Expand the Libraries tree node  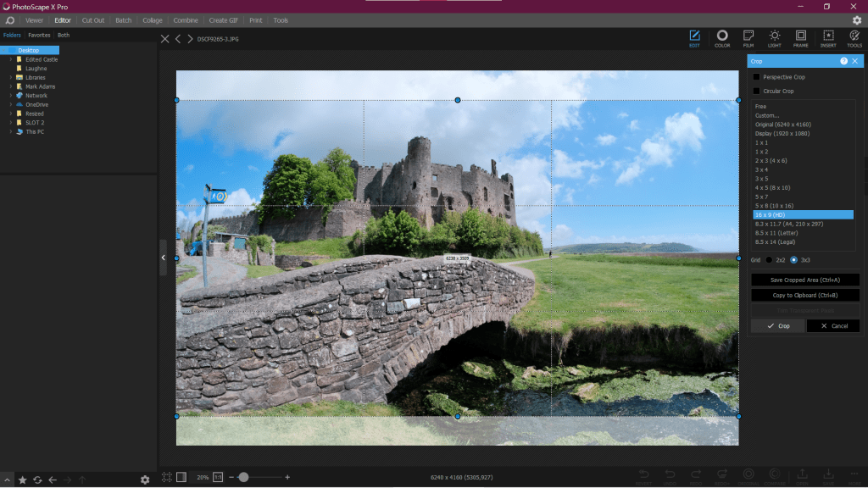coord(11,77)
